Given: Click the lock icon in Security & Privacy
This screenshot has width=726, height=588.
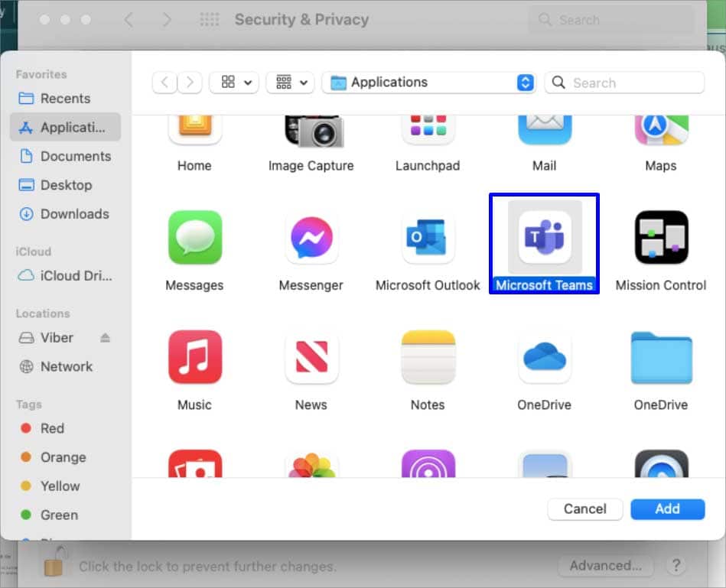Looking at the screenshot, I should click(54, 561).
